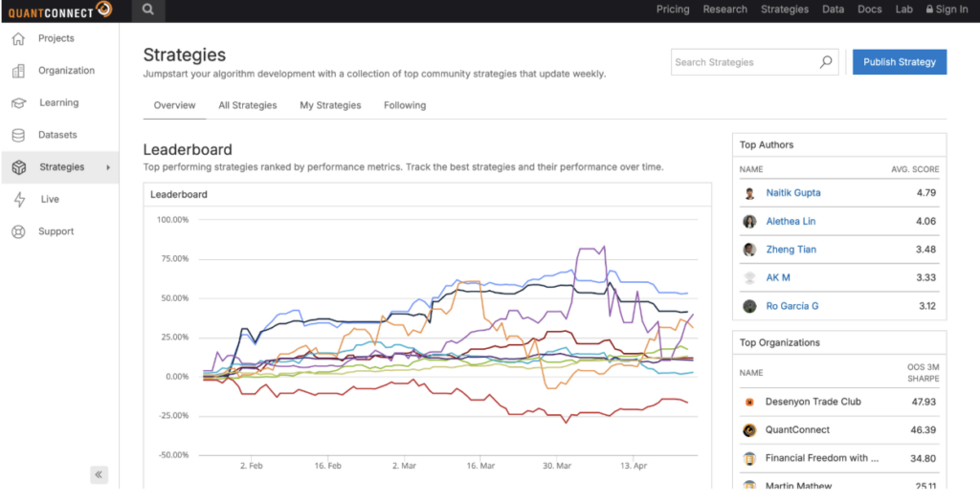The image size is (980, 503).
Task: Click Zheng Tian's avatar
Action: [750, 250]
